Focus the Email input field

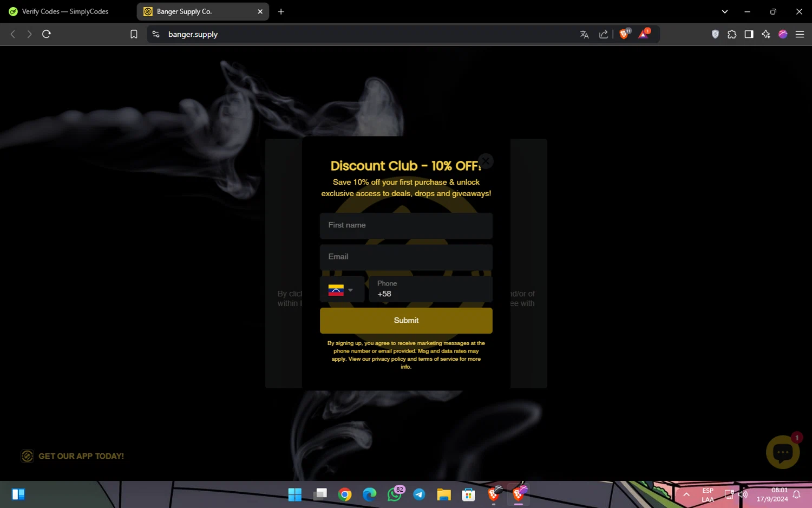coord(406,257)
